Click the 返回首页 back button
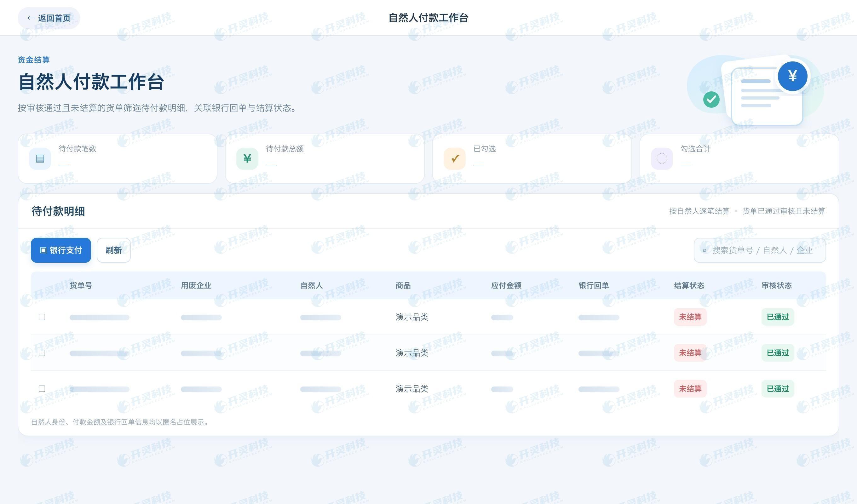Viewport: 857px width, 504px height. point(49,18)
